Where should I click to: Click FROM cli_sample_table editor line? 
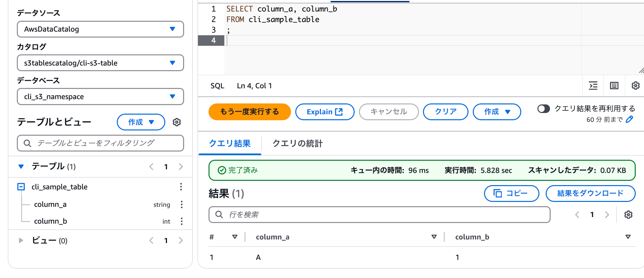point(273,19)
